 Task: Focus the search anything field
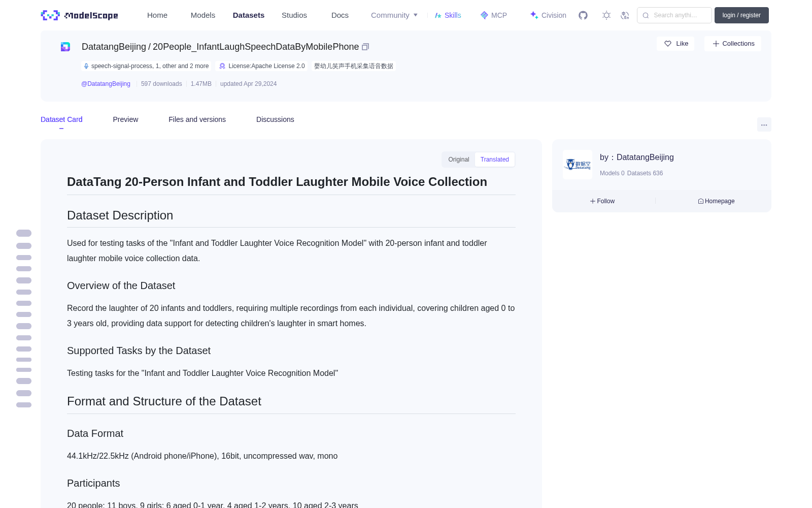tap(674, 15)
